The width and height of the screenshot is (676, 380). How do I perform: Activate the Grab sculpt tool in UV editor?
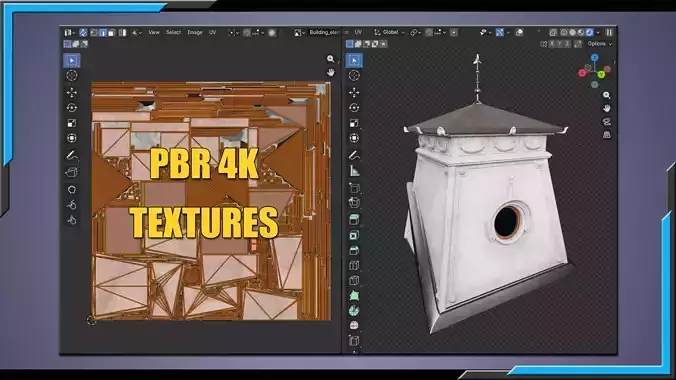72,189
